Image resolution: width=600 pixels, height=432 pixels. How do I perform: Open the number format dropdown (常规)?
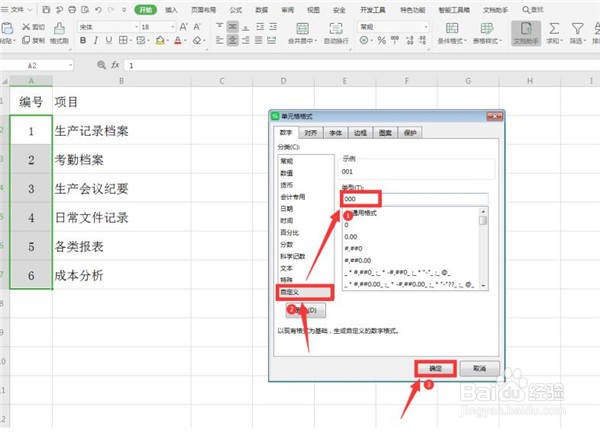(426, 27)
